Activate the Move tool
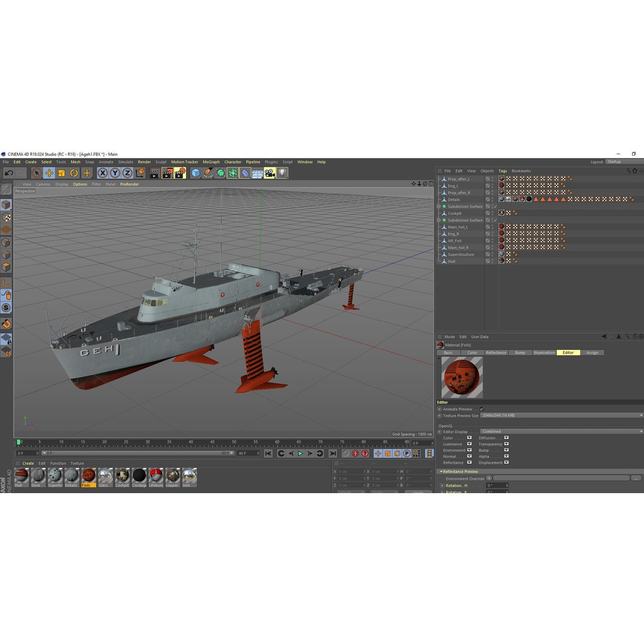This screenshot has height=644, width=644. click(49, 173)
